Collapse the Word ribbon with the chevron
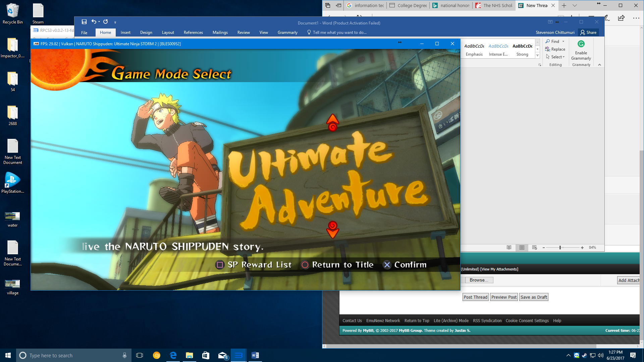Image resolution: width=644 pixels, height=362 pixels. point(599,65)
